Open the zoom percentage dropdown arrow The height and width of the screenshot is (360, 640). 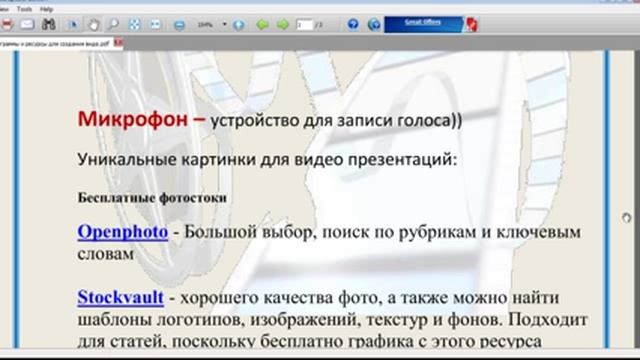pos(224,24)
